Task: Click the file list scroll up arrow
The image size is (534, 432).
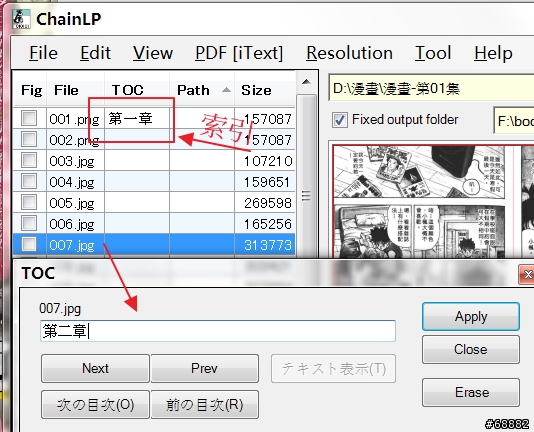Action: point(306,82)
